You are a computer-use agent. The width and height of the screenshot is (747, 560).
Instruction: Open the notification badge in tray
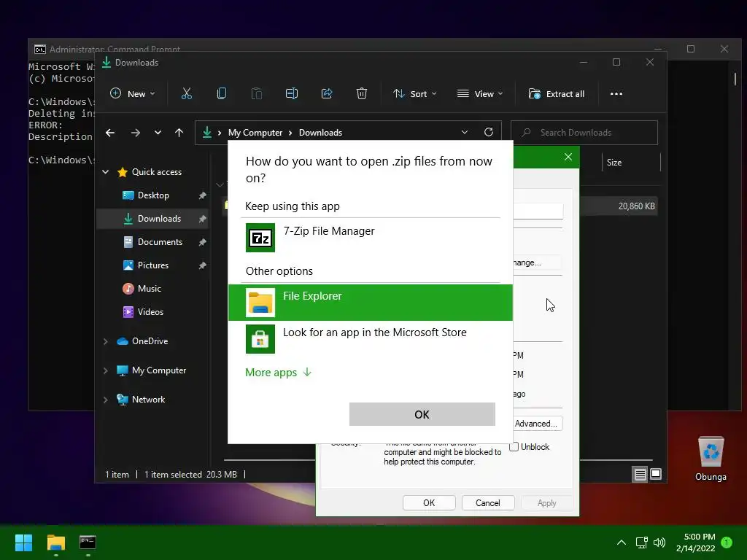coord(727,542)
